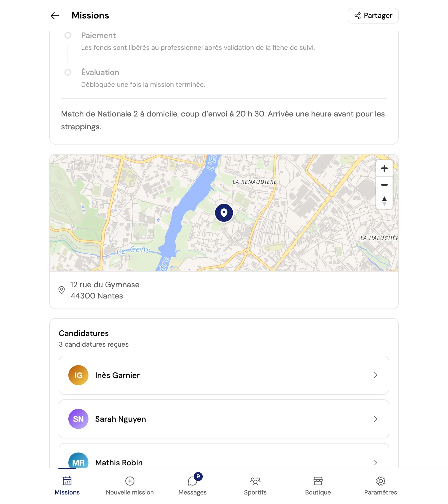448x504 pixels.
Task: Click the LA RENAUDIÈRE map label
Action: [255, 182]
